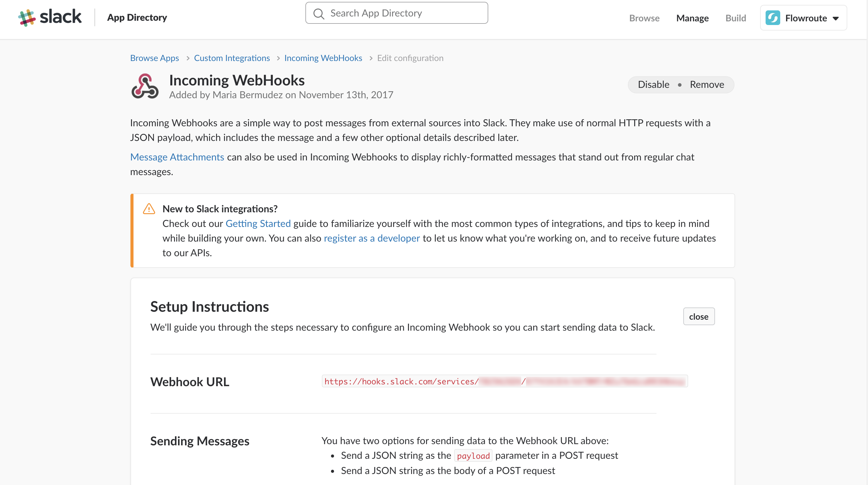868x485 pixels.
Task: Click the search magnifier icon
Action: 318,13
